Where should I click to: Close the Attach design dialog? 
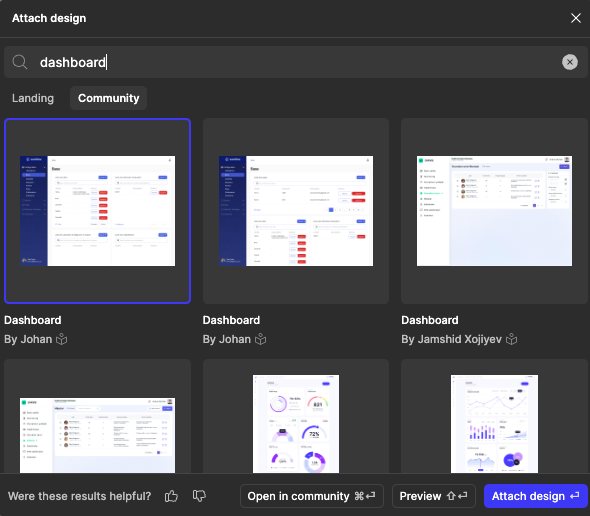coord(575,18)
